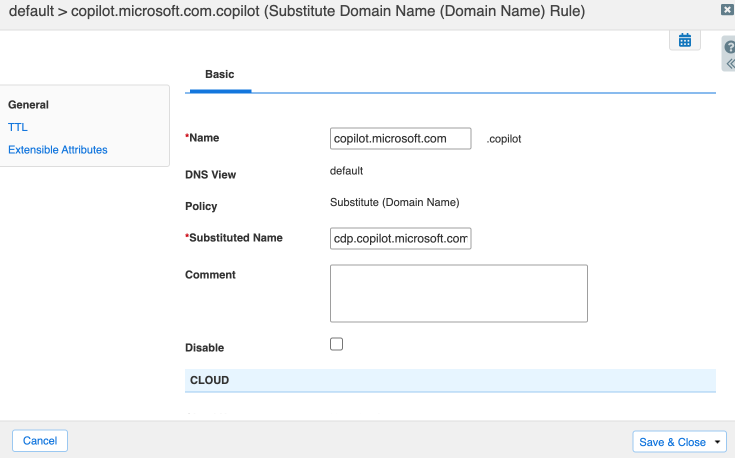This screenshot has height=458, width=735.
Task: Click the Save & Close button
Action: point(671,442)
